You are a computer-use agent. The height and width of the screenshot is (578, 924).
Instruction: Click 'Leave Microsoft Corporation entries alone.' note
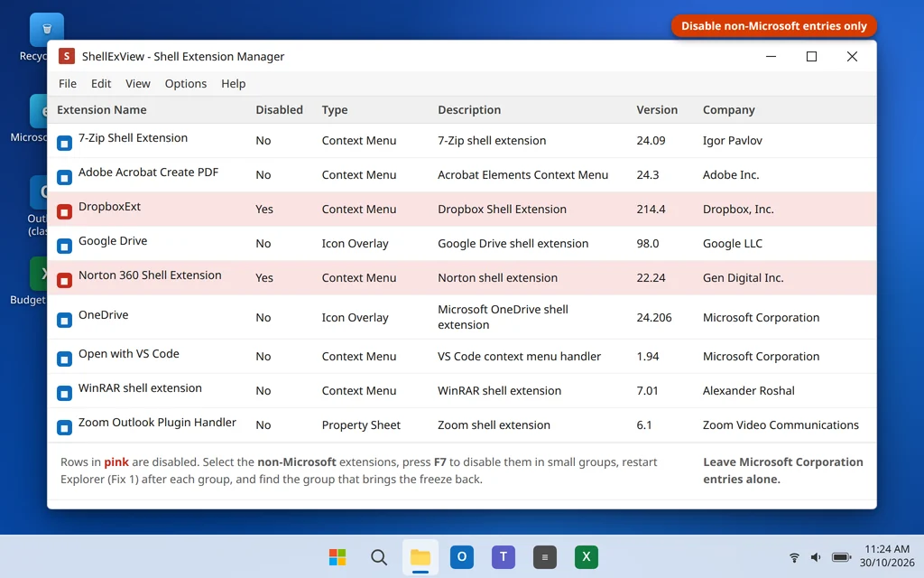pos(782,471)
